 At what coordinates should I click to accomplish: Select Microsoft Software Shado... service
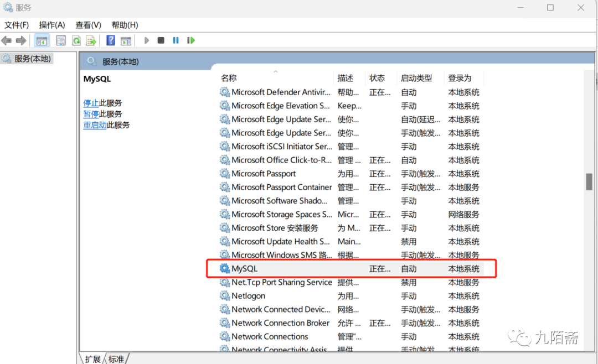(351, 201)
